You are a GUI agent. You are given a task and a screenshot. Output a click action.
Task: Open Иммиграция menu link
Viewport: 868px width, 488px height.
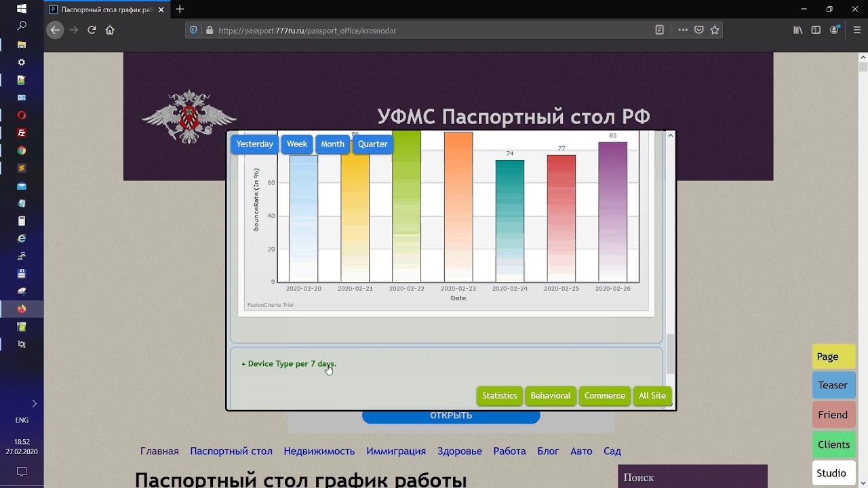pos(396,451)
